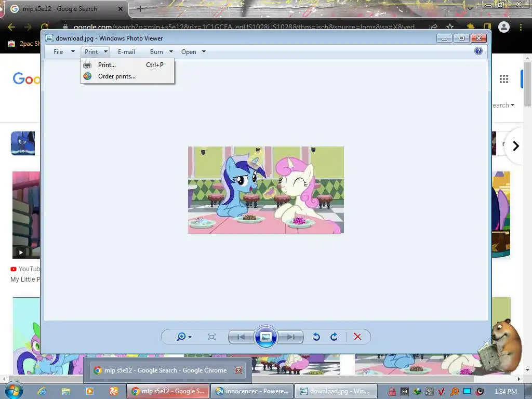Open Chrome three-dot menu
Image resolution: width=532 pixels, height=399 pixels.
(x=521, y=27)
